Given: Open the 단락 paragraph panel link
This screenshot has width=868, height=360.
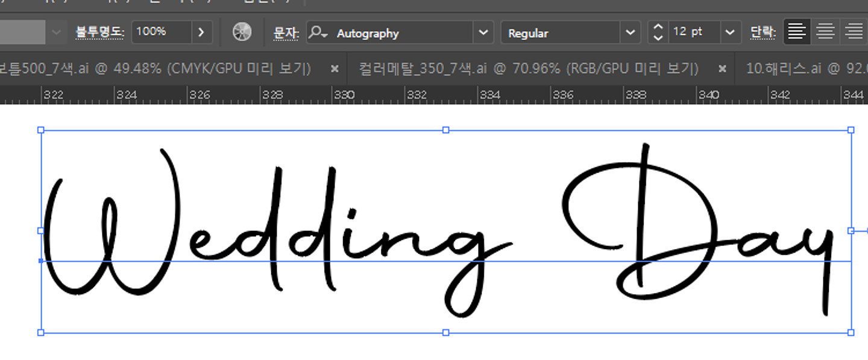Looking at the screenshot, I should 763,33.
